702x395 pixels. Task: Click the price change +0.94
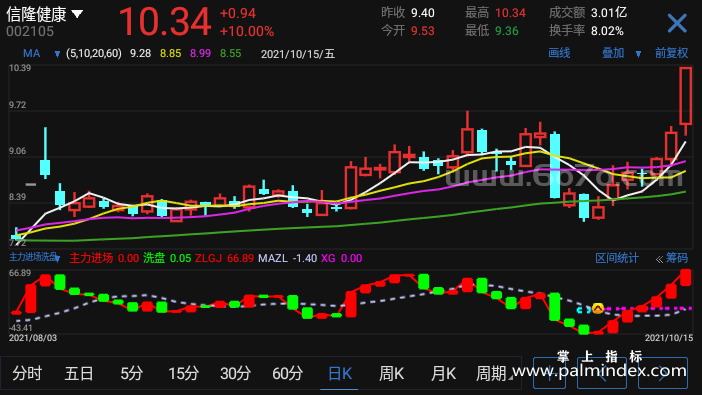[238, 13]
